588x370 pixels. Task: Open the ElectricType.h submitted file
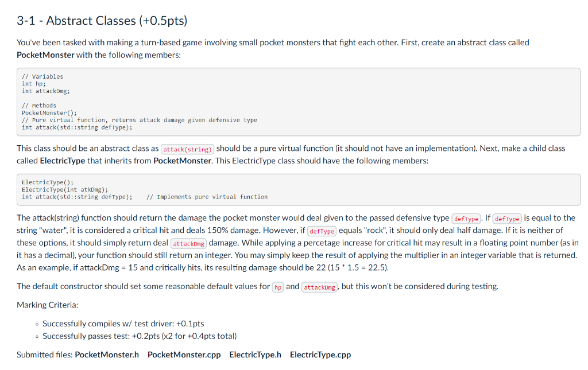pyautogui.click(x=255, y=355)
